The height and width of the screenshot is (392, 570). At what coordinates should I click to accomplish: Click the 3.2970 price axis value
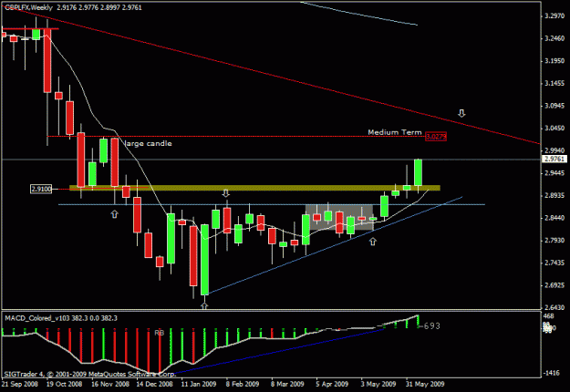click(x=554, y=16)
